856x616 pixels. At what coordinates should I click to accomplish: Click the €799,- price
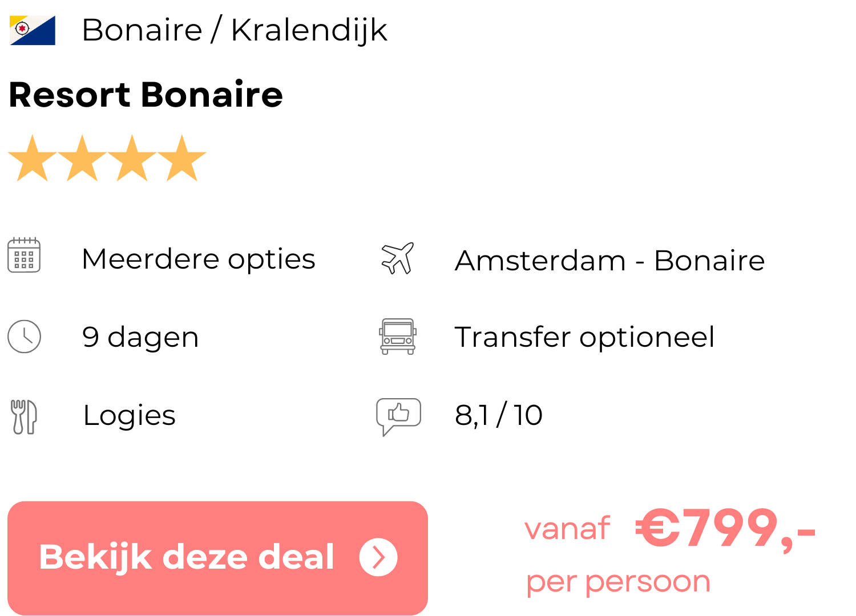tap(726, 529)
